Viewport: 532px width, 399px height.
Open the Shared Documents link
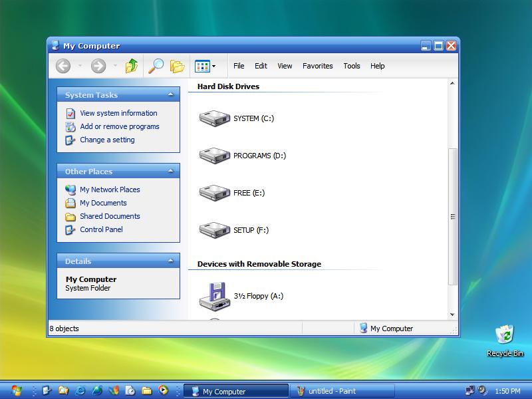(110, 216)
